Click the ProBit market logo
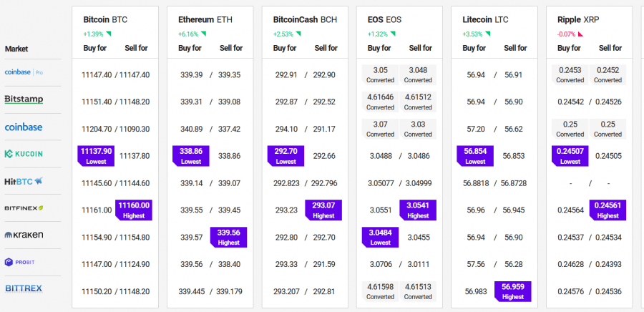 coord(20,262)
